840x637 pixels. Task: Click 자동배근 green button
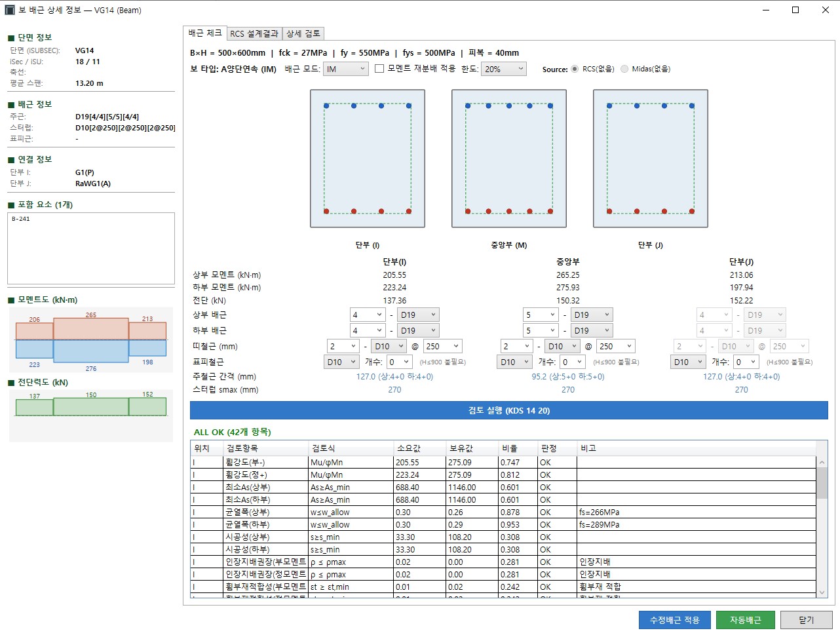pos(746,620)
